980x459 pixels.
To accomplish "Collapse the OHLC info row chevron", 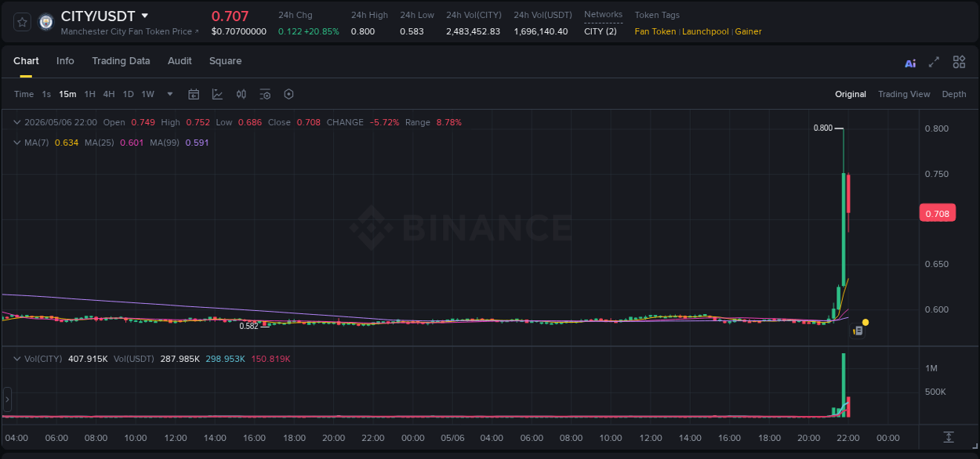I will (x=17, y=122).
